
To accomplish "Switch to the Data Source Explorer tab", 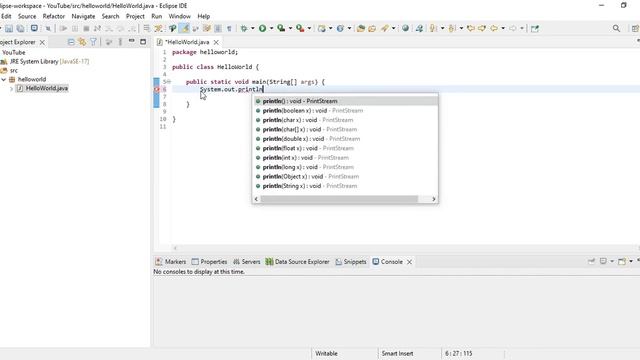I will point(297,262).
